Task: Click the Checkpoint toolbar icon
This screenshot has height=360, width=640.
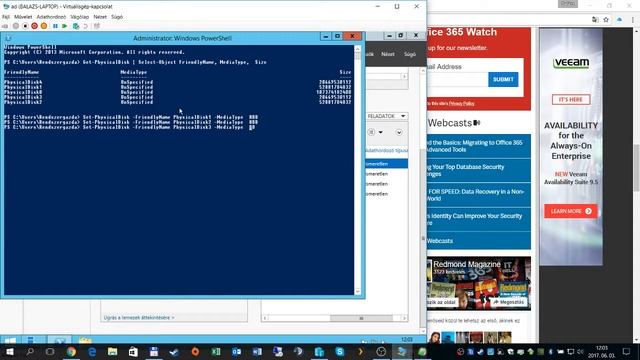Action: click(x=76, y=26)
